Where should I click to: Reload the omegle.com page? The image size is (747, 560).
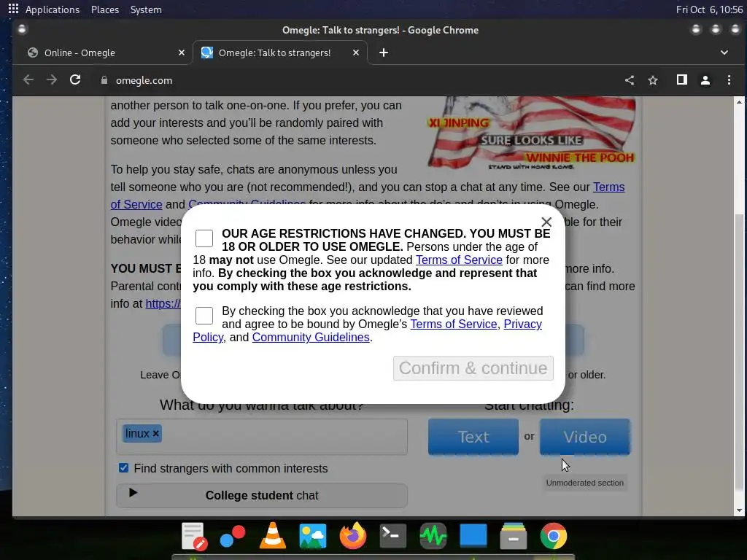[x=75, y=80]
